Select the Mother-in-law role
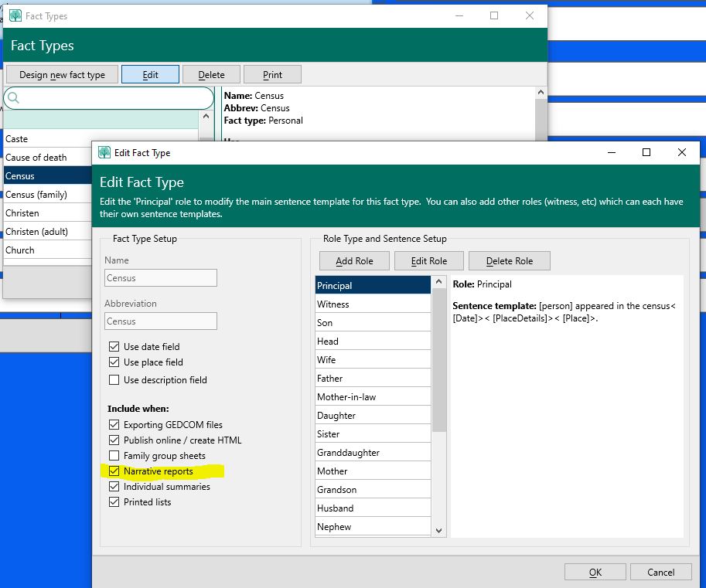Screen dimensions: 706x588 (x=372, y=397)
